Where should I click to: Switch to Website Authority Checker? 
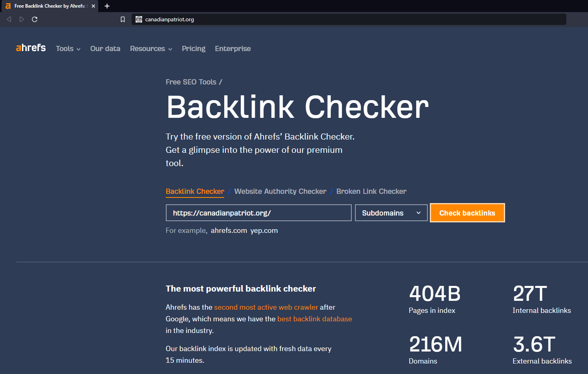(x=281, y=191)
